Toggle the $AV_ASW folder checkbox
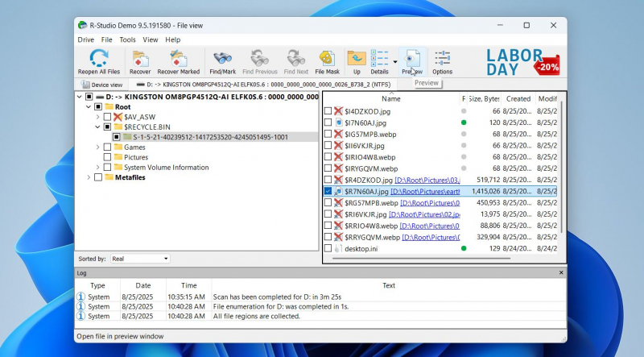 (x=107, y=117)
